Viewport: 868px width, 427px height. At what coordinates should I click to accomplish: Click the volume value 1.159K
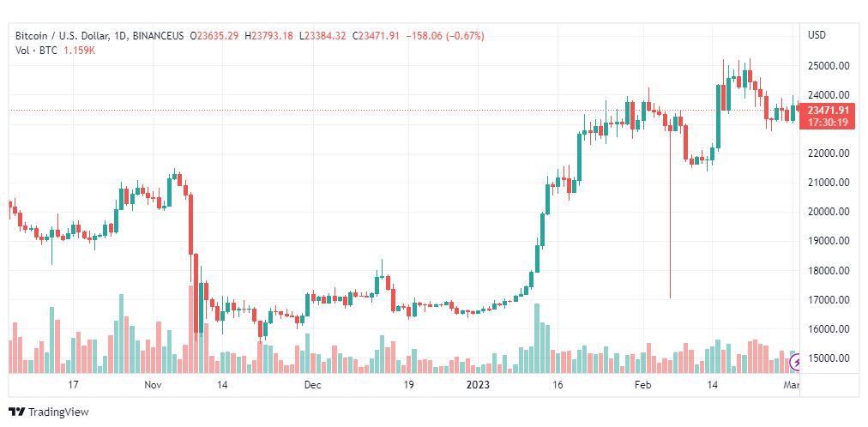(81, 51)
